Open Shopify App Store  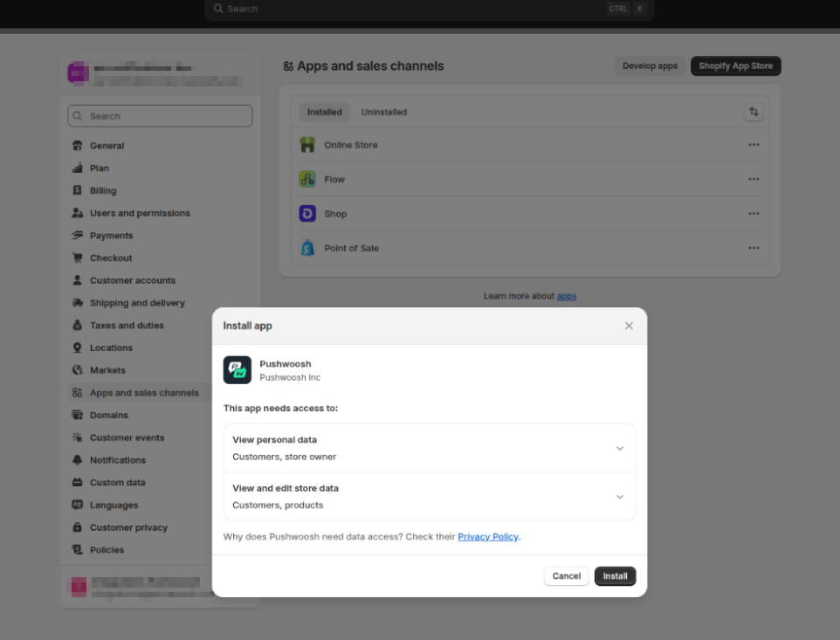(735, 65)
